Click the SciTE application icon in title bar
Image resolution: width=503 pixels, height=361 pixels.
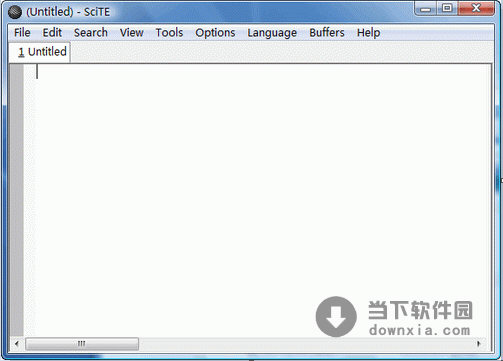coord(15,12)
